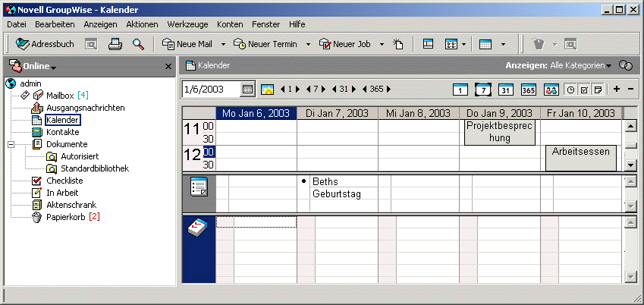The width and height of the screenshot is (644, 305).
Task: Open the multi-user calendar view icon
Action: pyautogui.click(x=551, y=90)
